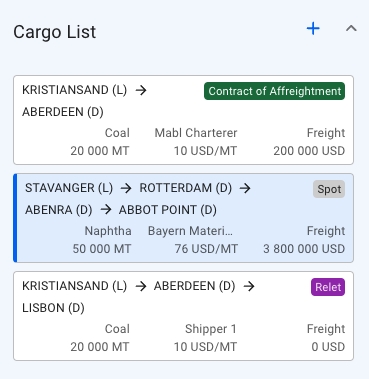
Task: Open the Kristiansand to Aberdeen COA cargo card
Action: coord(183,120)
